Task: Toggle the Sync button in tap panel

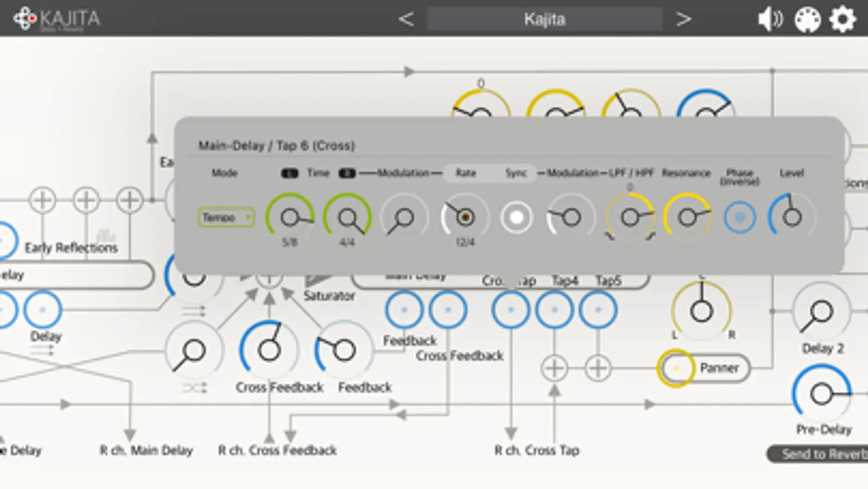Action: tap(516, 217)
